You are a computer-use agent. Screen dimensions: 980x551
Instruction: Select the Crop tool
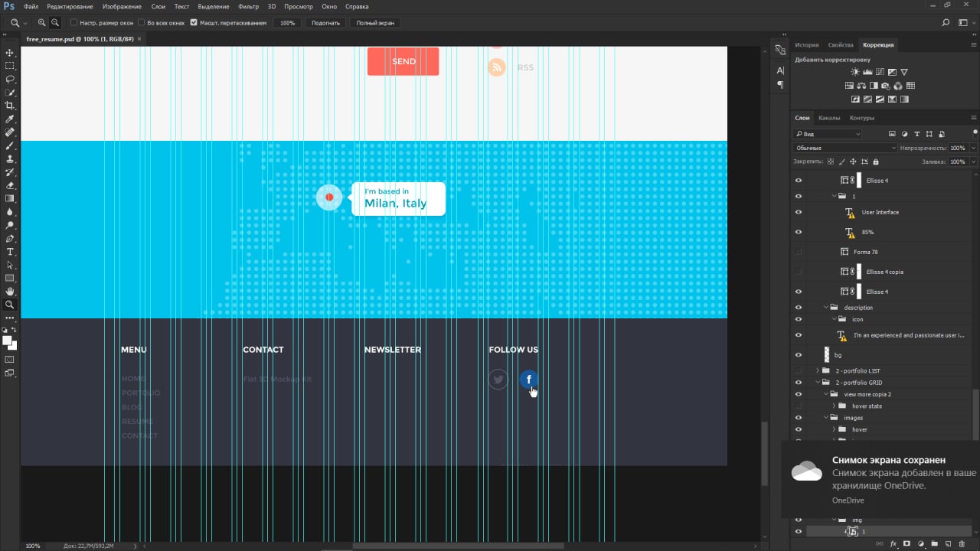[10, 106]
